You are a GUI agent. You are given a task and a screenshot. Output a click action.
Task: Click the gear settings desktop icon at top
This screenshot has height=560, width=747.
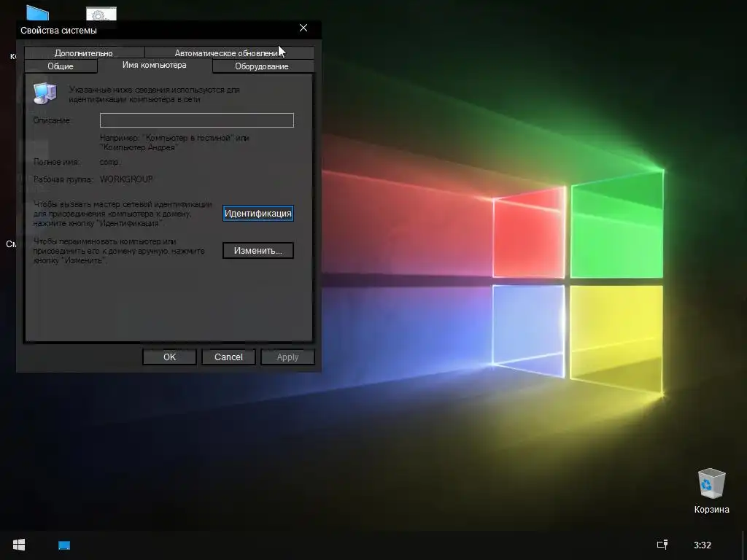(101, 14)
